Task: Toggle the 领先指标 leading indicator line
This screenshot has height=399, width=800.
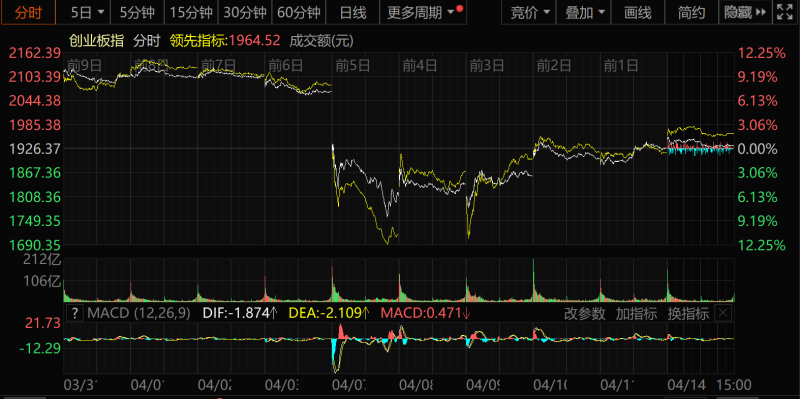Action: point(199,40)
